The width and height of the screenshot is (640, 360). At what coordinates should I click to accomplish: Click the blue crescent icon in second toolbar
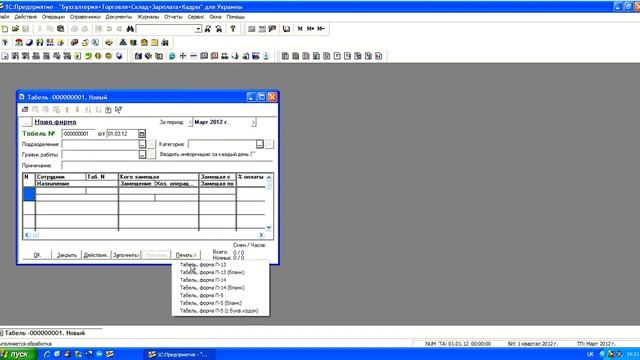pyautogui.click(x=29, y=42)
